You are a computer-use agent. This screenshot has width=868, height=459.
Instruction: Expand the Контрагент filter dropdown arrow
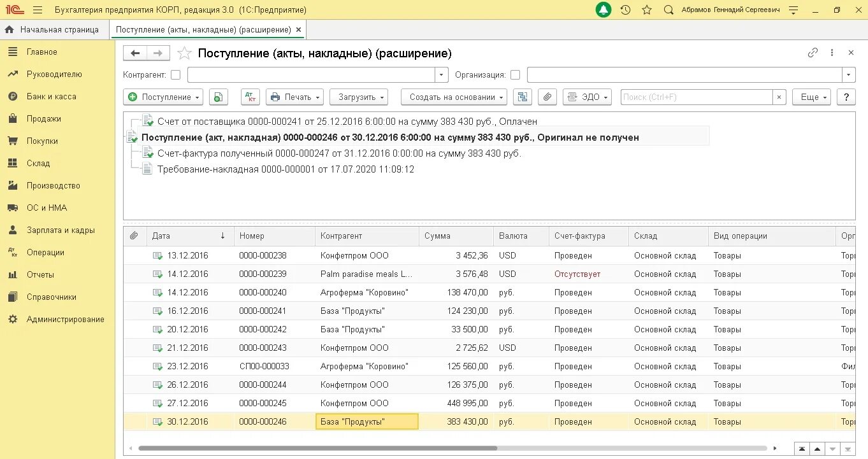pos(442,75)
